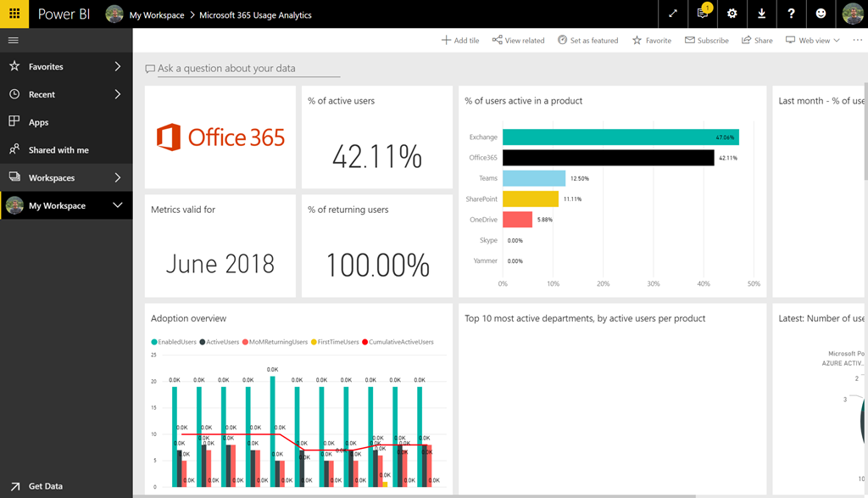This screenshot has height=498, width=868.
Task: Click MoMReturningUsers legend item
Action: pyautogui.click(x=275, y=342)
